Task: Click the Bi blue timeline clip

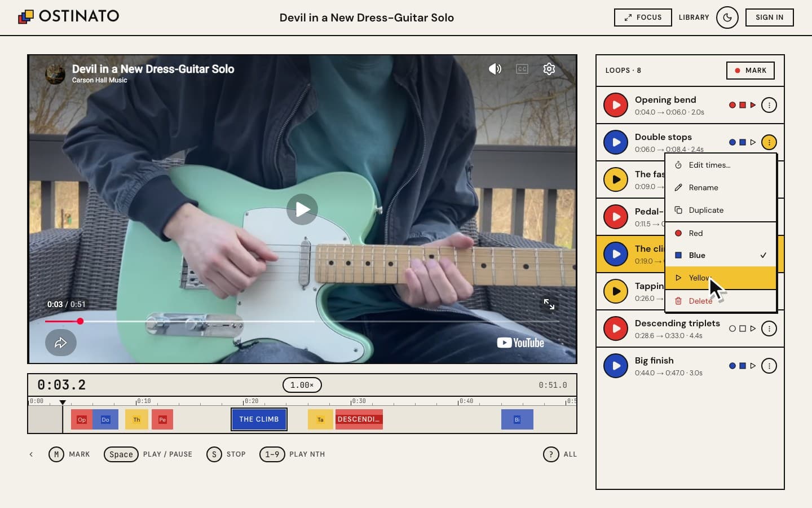Action: (517, 419)
